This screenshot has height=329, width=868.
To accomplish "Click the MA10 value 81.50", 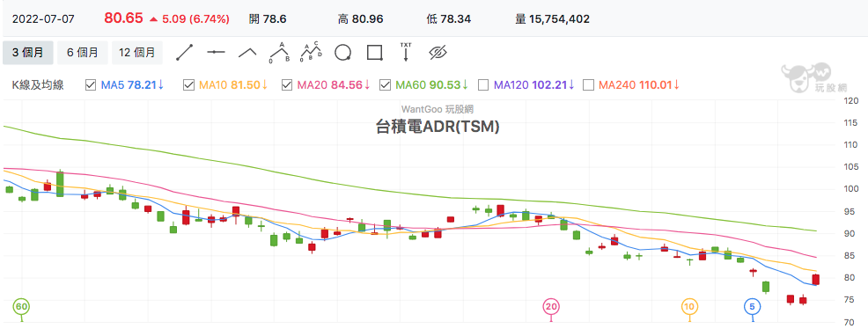I will [246, 85].
